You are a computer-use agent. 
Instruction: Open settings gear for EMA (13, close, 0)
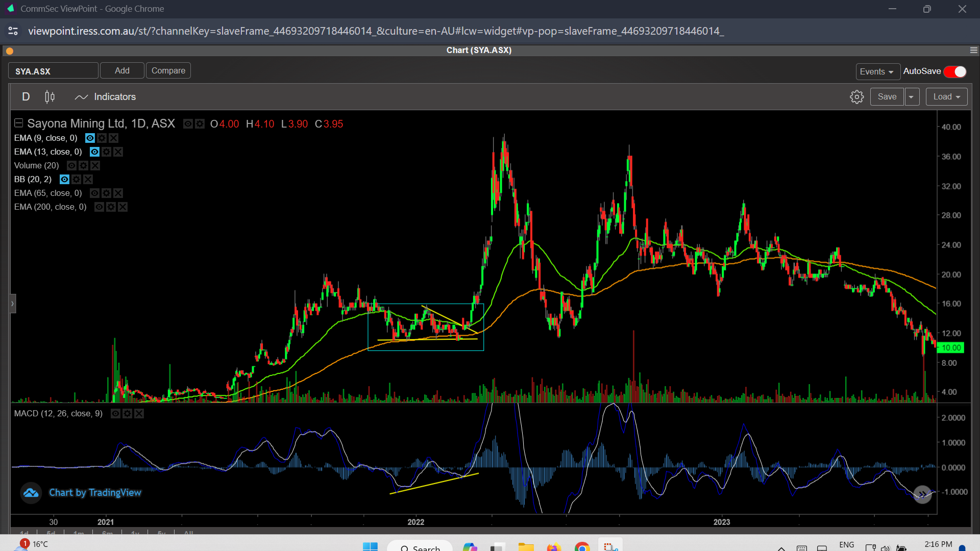(x=106, y=152)
